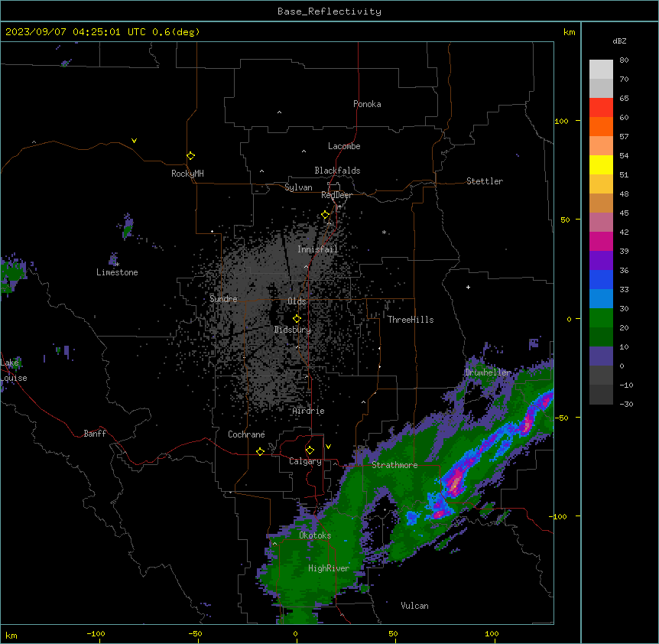Click the yellow diamond marker below Cochrane
Screen dimensions: 659x644
260,451
